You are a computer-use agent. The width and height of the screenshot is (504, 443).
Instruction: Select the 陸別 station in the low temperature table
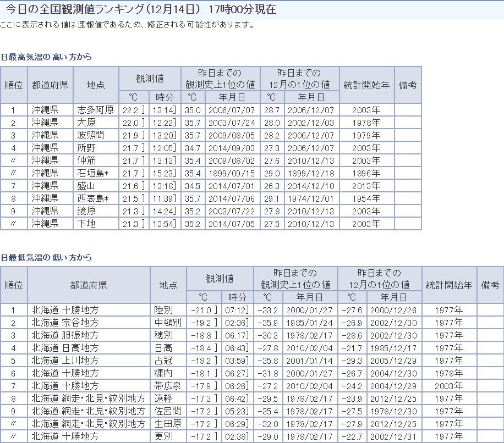click(x=163, y=311)
